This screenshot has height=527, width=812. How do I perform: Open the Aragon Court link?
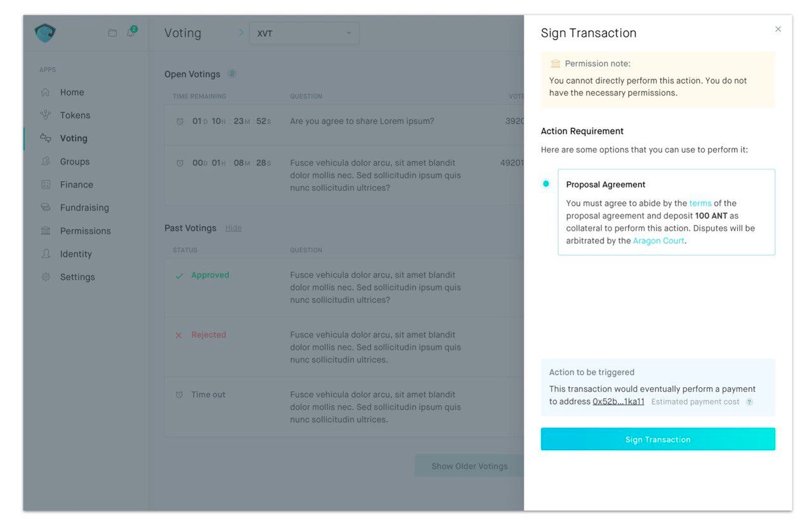[x=658, y=241]
